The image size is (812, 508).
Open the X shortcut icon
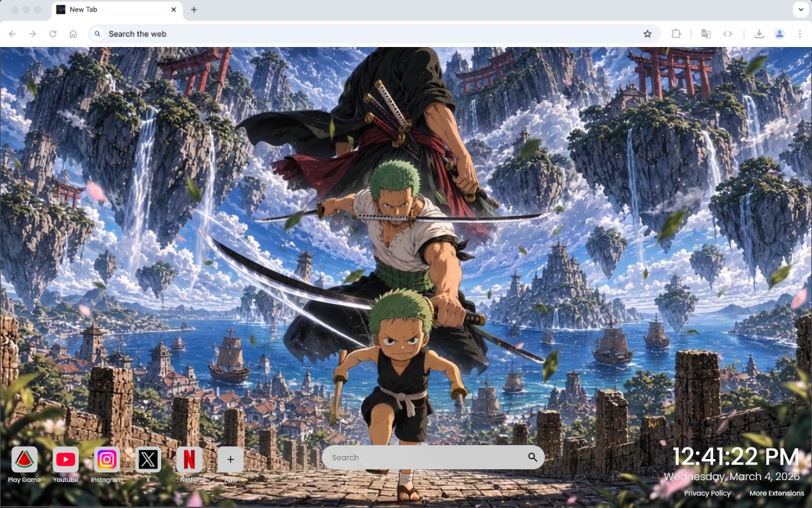coord(148,459)
